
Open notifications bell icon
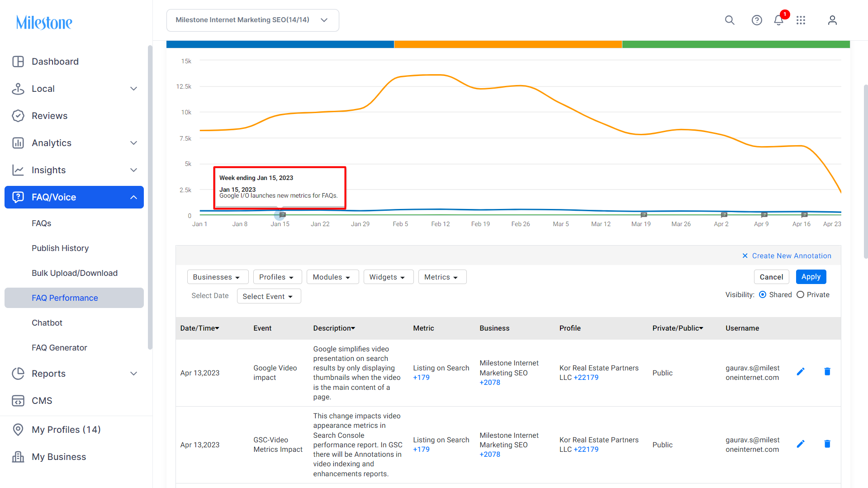(x=778, y=20)
